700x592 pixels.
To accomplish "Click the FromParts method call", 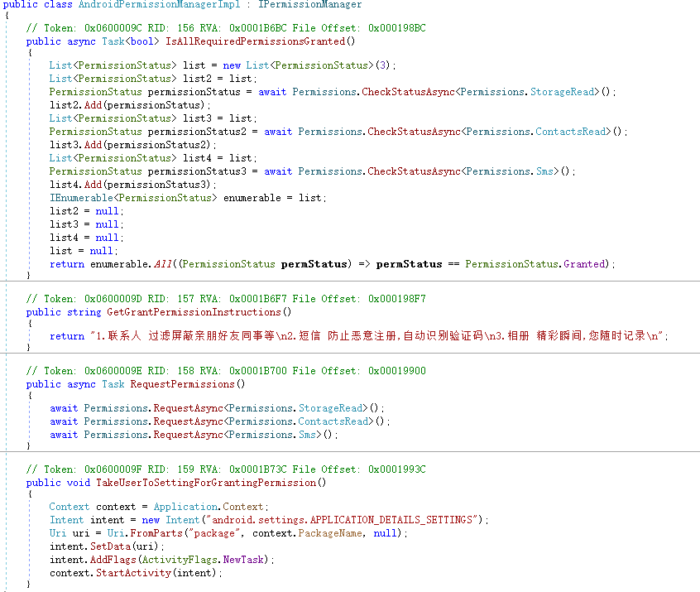I will click(x=156, y=533).
